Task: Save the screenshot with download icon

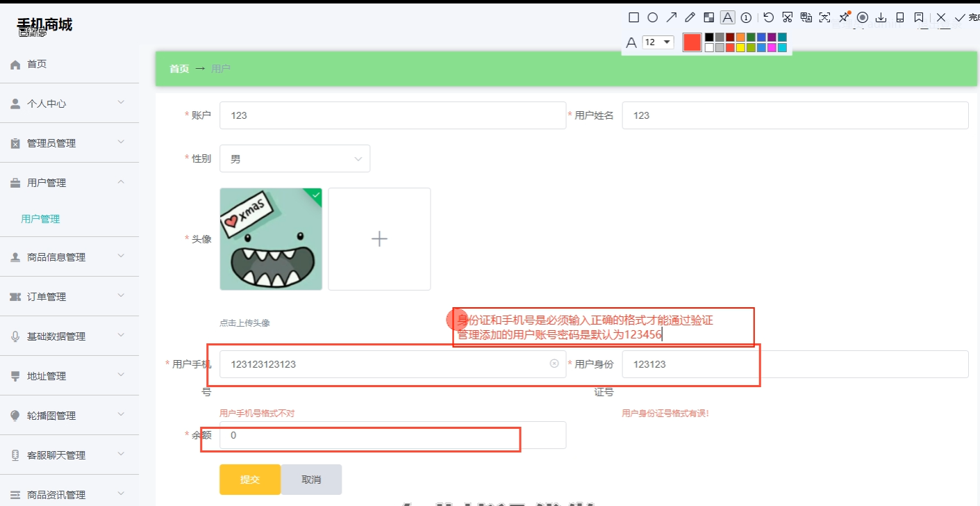Action: pos(881,17)
